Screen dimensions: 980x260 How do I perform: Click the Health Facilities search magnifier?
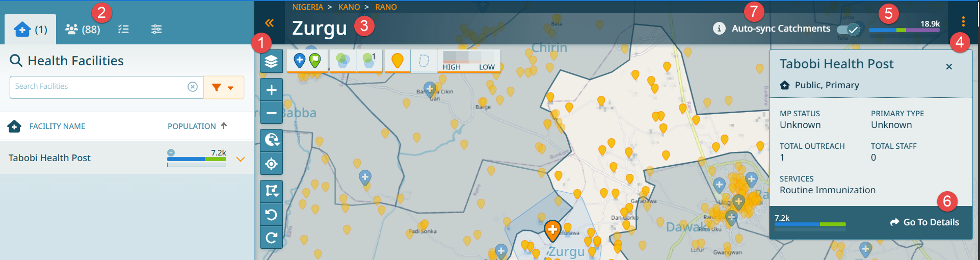(16, 61)
